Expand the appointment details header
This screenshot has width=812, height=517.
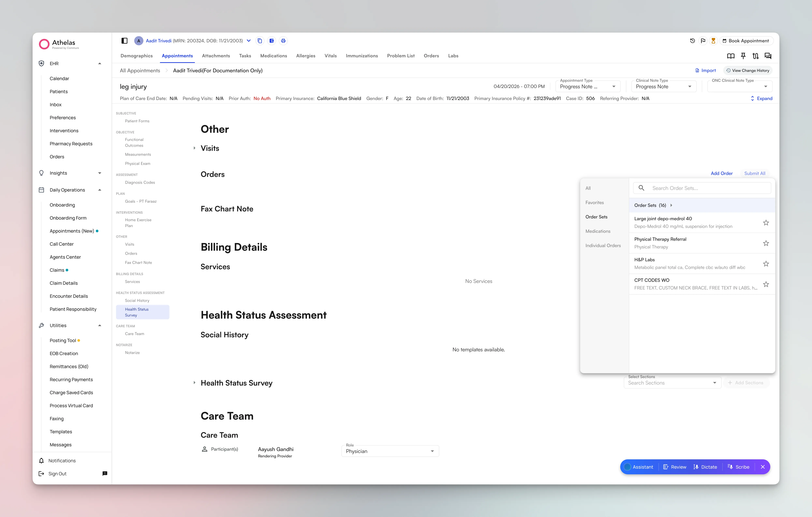762,98
